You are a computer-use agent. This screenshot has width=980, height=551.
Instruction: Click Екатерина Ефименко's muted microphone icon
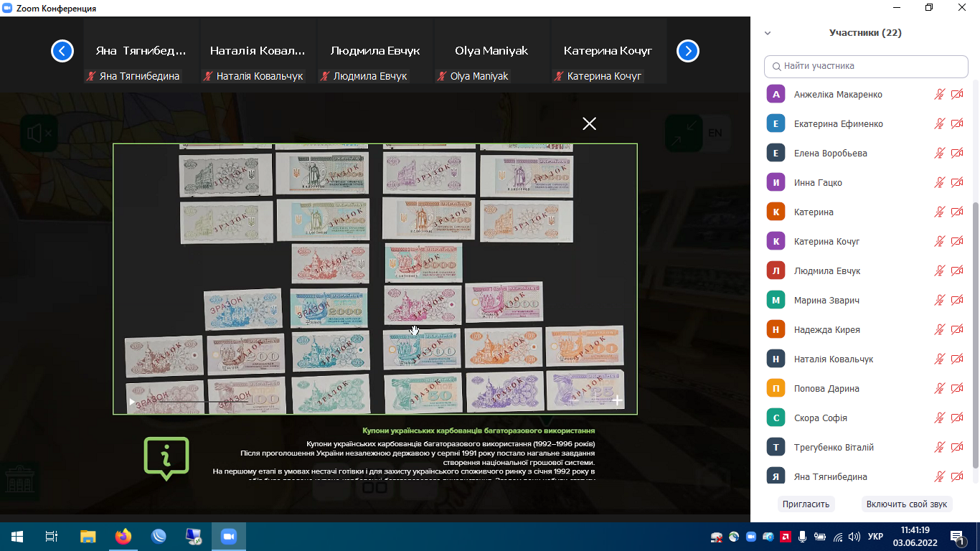[940, 124]
